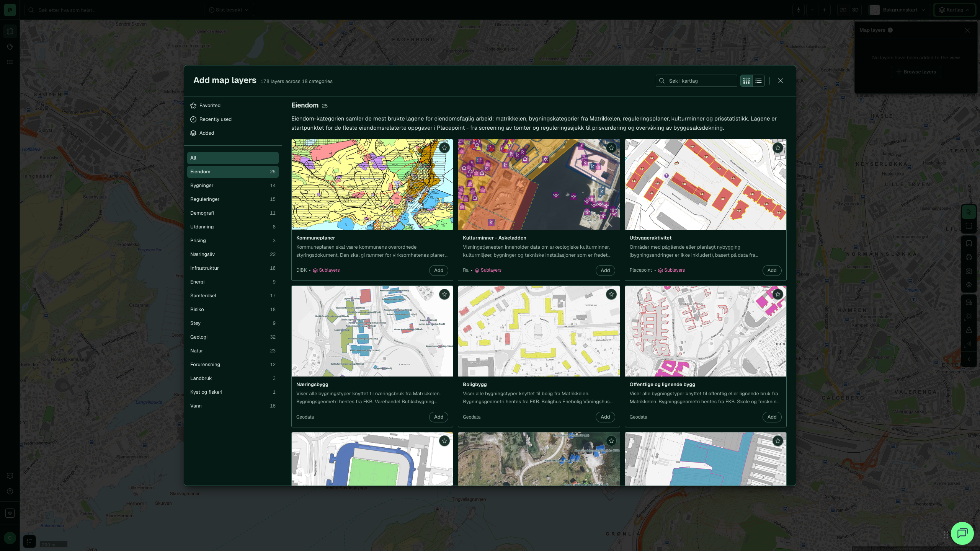Open the Recently used section

[233, 119]
